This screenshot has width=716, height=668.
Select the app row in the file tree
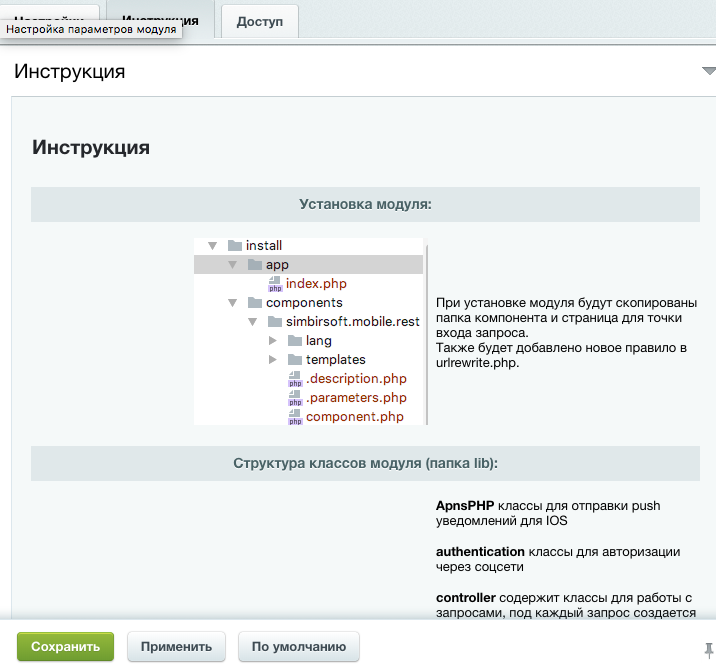point(310,265)
